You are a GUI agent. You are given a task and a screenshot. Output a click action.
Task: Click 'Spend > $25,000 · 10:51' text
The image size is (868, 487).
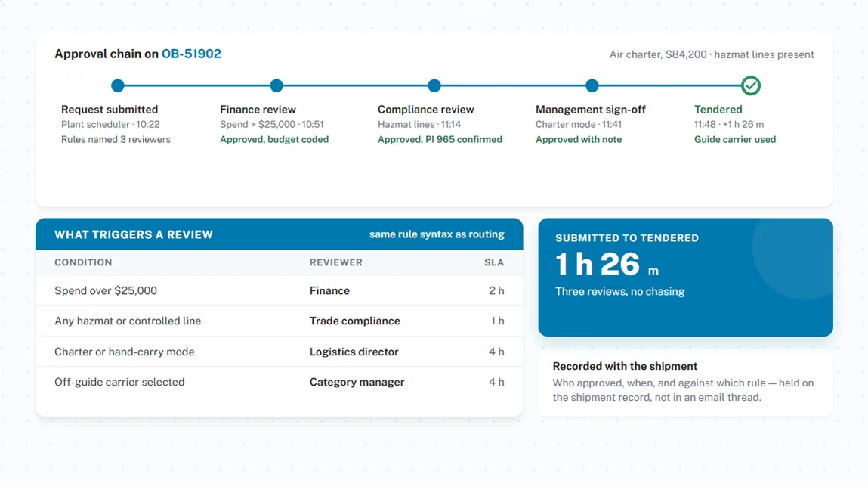click(272, 124)
